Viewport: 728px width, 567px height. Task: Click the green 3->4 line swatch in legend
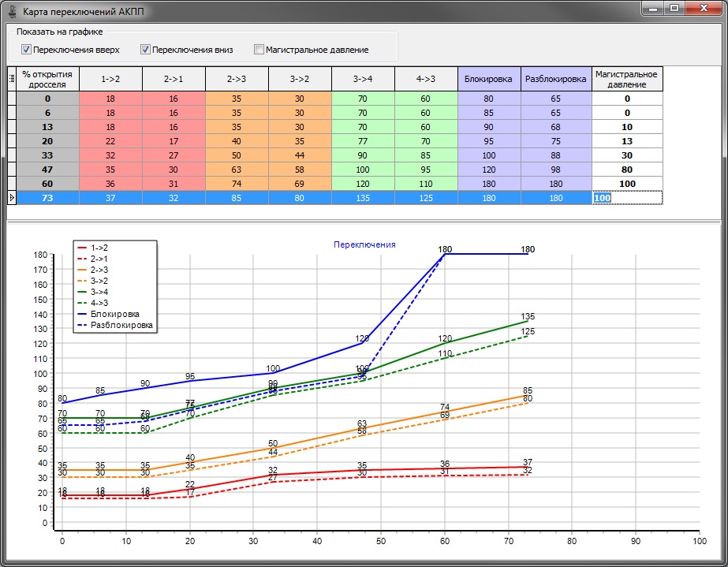click(82, 292)
